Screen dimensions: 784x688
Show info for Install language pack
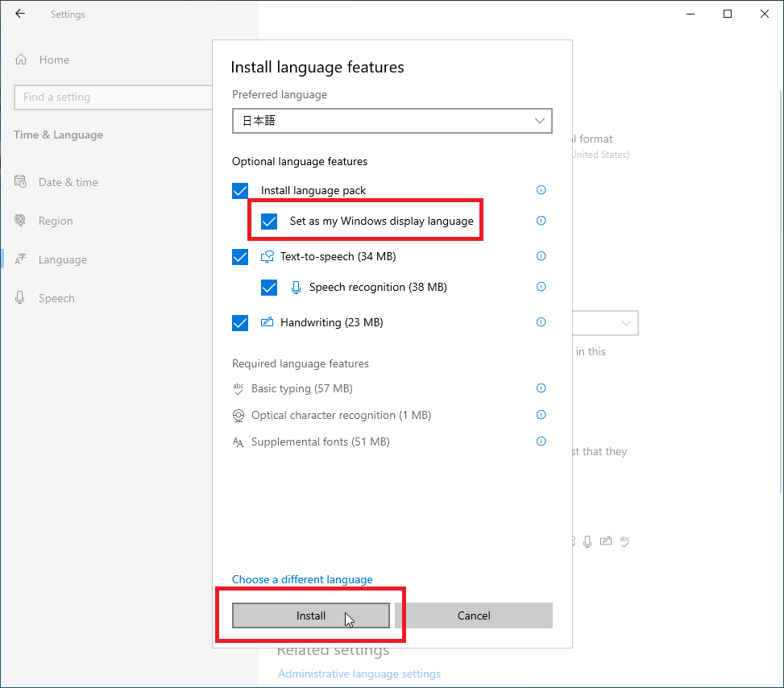[541, 190]
